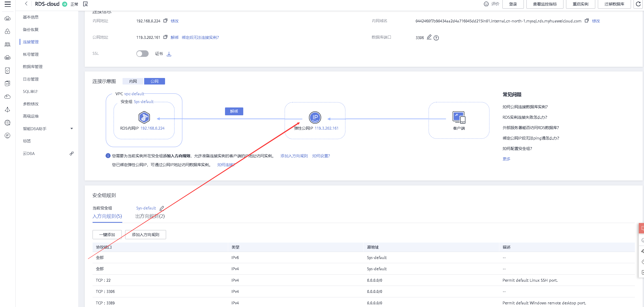
Task: Download the SSL certificate
Action: tap(169, 54)
